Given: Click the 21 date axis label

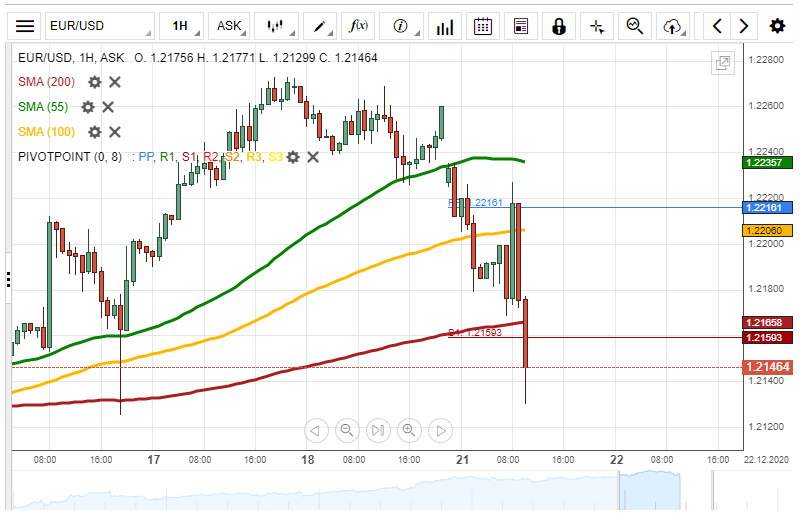Looking at the screenshot, I should 462,460.
